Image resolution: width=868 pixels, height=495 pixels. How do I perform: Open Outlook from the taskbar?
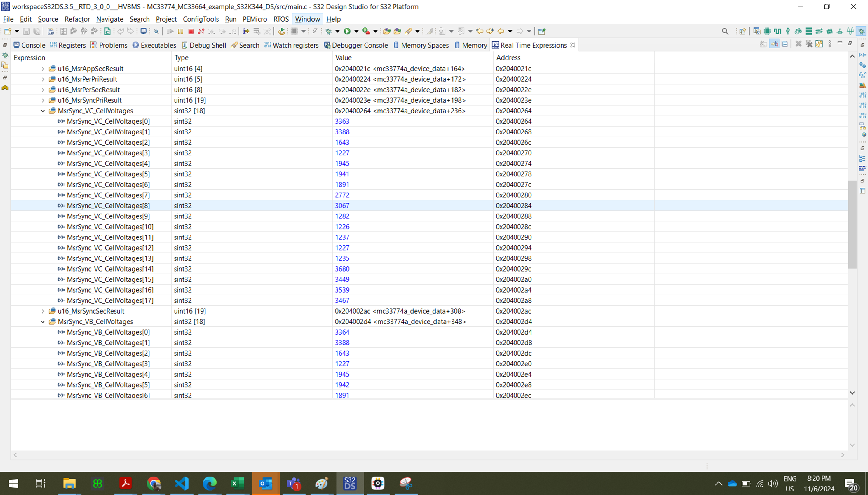point(265,483)
